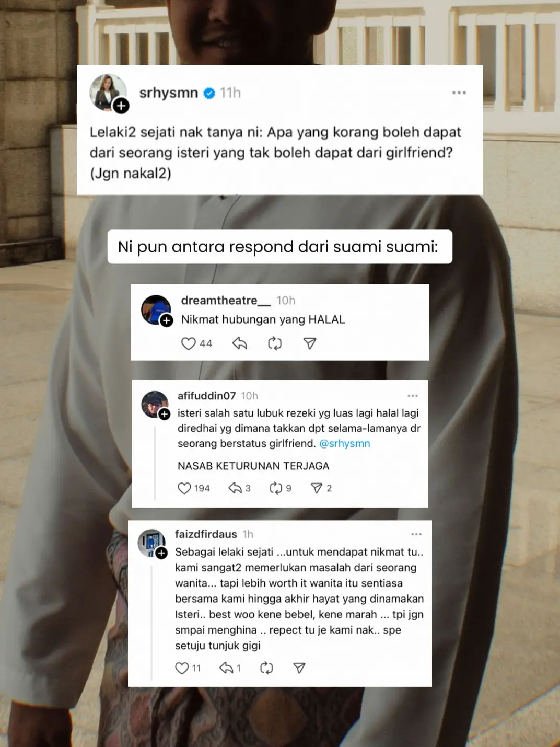Viewport: 560px width, 747px height.
Task: Share dreamtheatre__ reply via send icon
Action: click(x=310, y=343)
